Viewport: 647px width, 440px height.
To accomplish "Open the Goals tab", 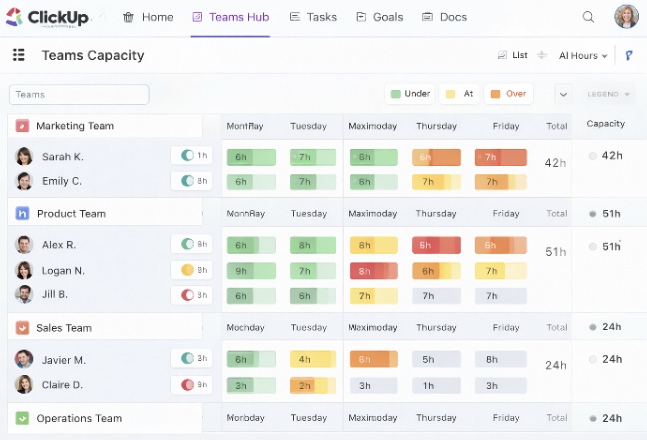I will tap(379, 17).
